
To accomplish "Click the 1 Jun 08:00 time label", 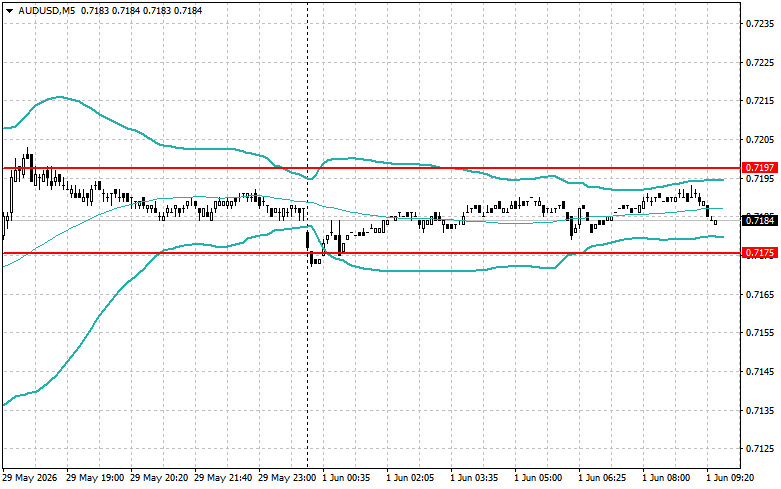I will [x=666, y=478].
